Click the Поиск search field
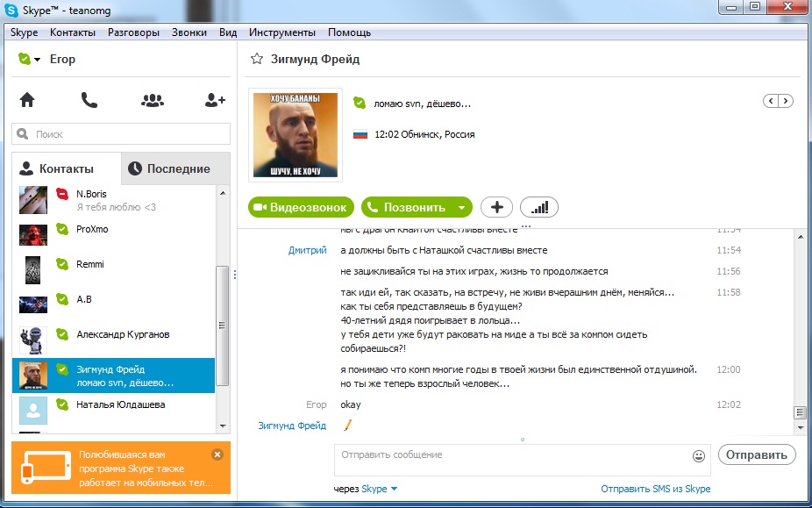 121,134
